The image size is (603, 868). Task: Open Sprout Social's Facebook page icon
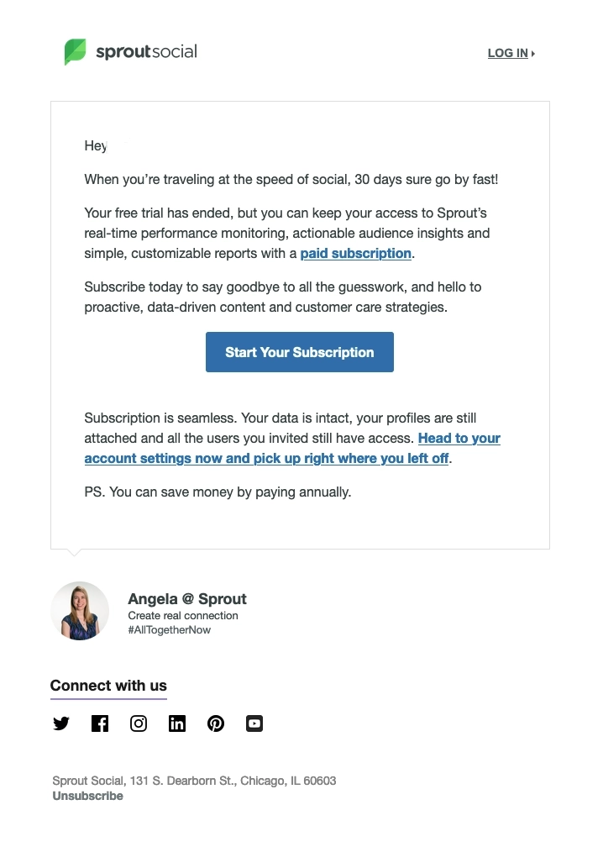[x=100, y=723]
